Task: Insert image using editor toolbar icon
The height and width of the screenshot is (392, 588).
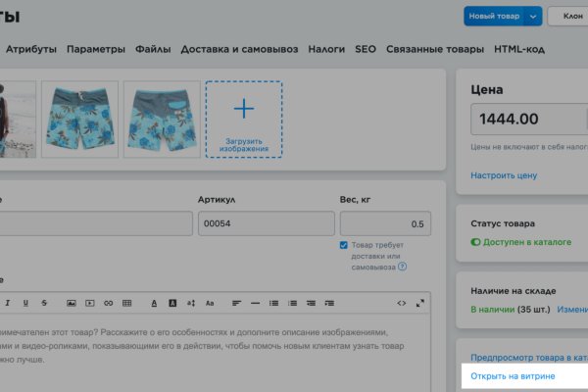Action: point(72,302)
